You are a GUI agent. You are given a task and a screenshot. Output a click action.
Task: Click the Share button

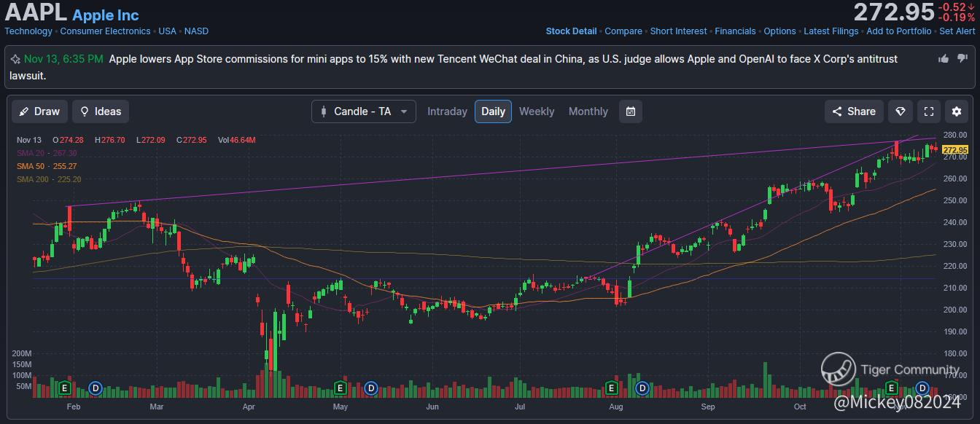coord(854,111)
